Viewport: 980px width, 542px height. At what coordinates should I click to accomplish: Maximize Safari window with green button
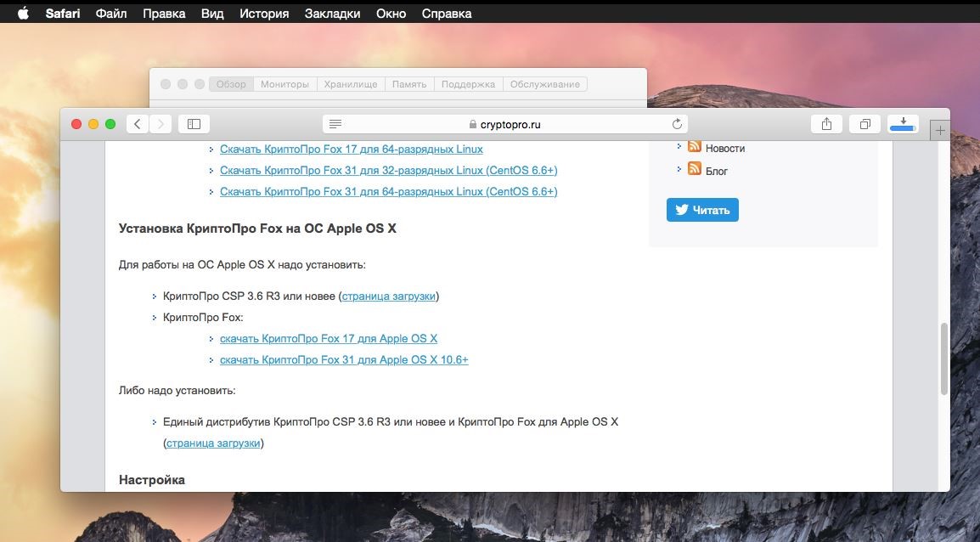110,124
